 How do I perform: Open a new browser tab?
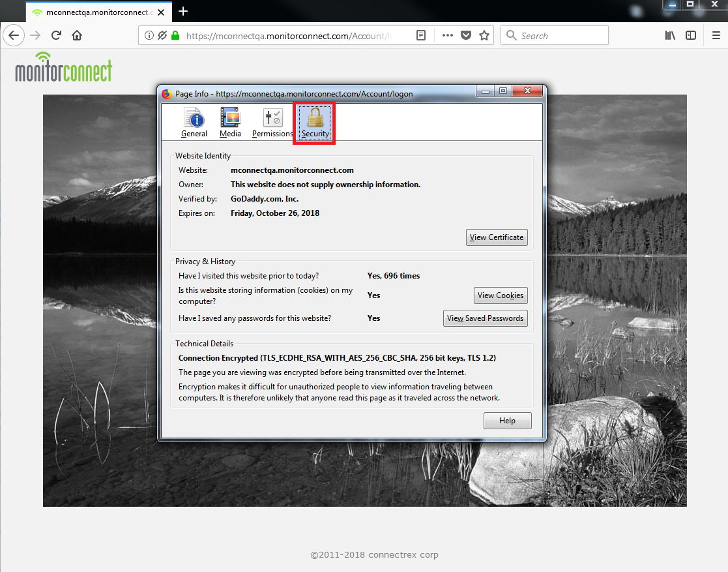(x=183, y=11)
